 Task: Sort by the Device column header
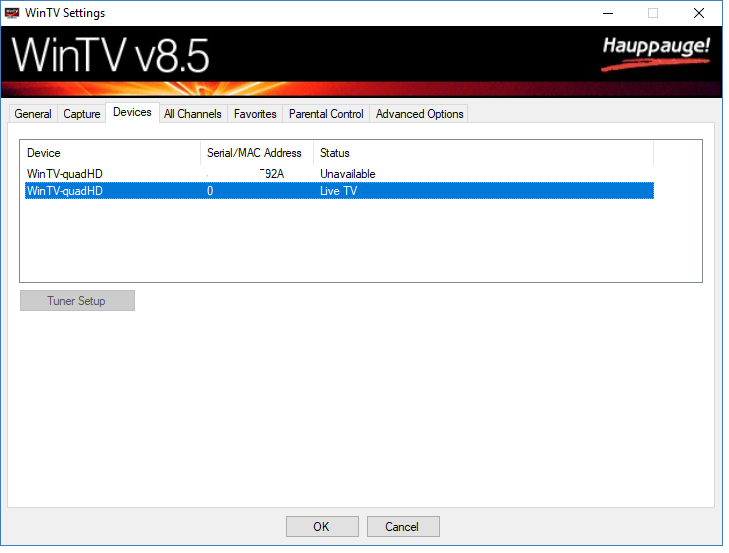(x=112, y=153)
